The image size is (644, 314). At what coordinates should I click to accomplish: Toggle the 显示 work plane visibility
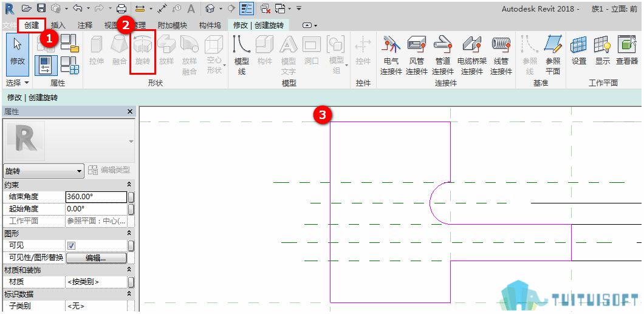(603, 50)
